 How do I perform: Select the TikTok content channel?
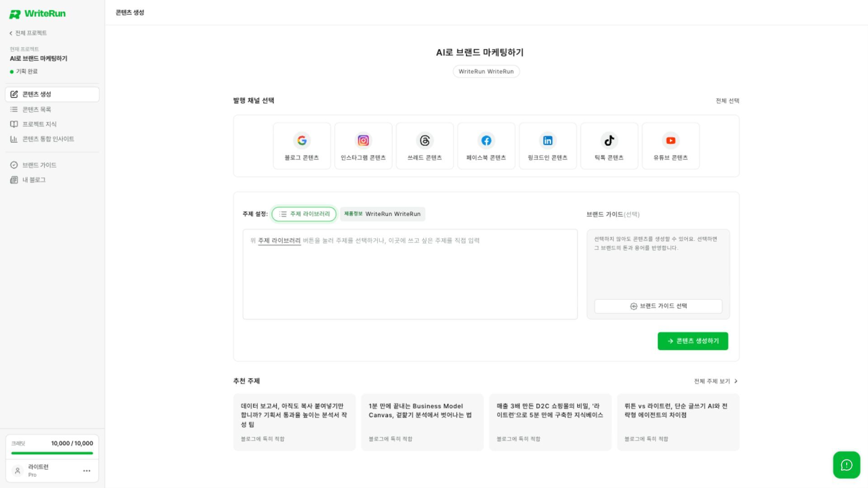click(x=609, y=146)
